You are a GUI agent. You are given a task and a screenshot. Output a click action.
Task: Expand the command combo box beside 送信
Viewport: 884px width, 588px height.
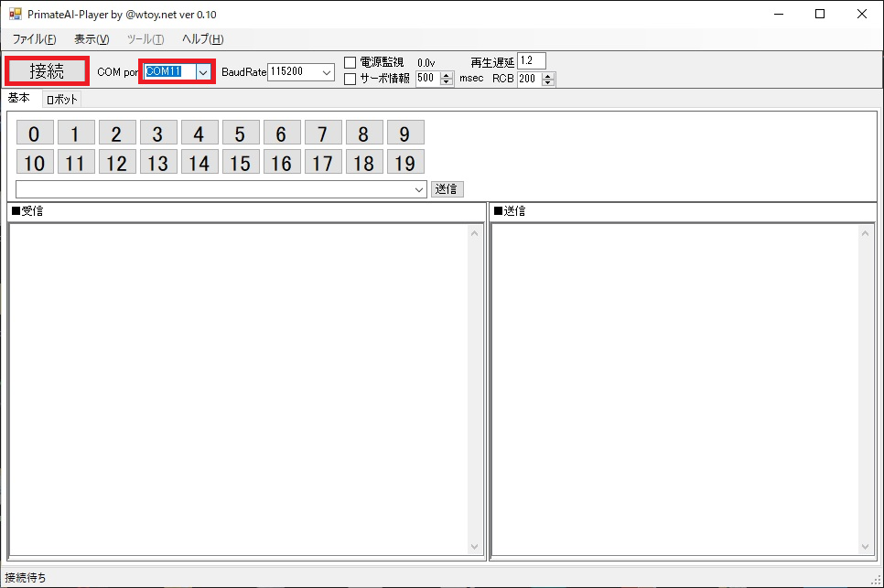click(x=419, y=189)
